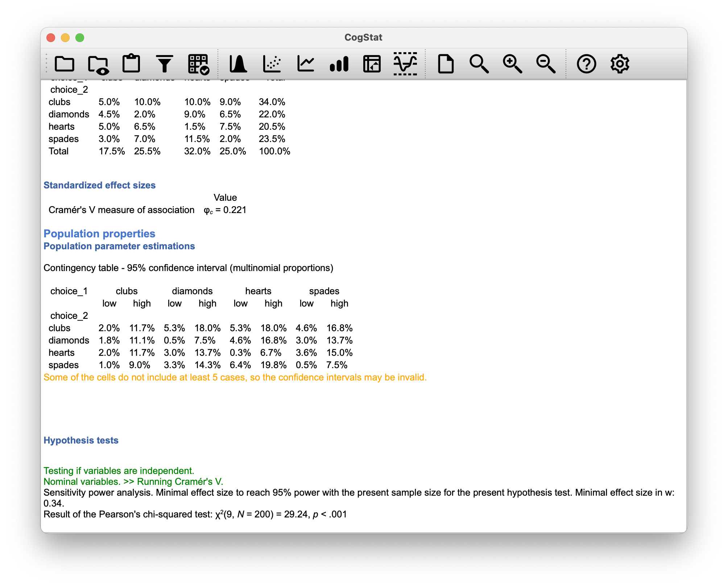Image resolution: width=728 pixels, height=587 pixels.
Task: Run compare groups analysis
Action: click(338, 64)
